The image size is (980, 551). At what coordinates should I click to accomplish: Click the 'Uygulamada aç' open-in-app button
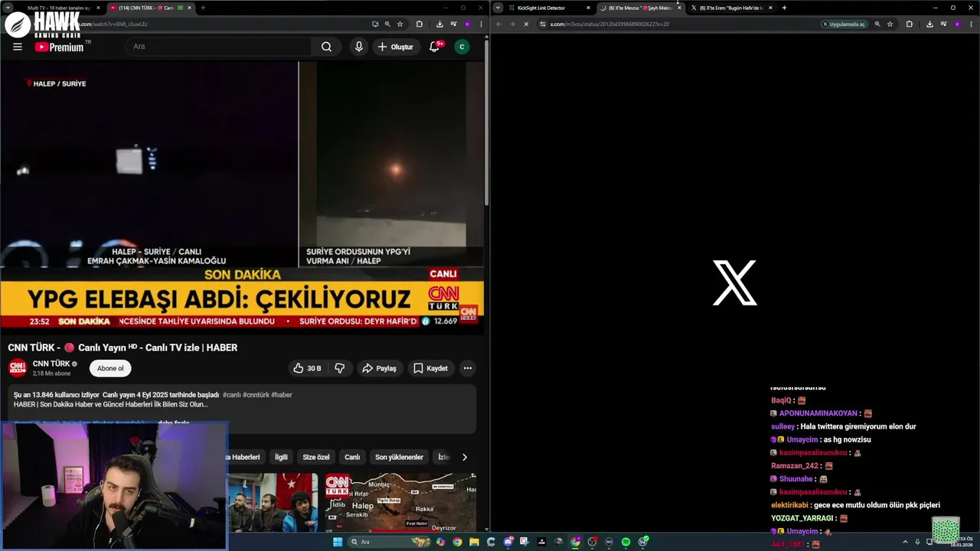(844, 24)
